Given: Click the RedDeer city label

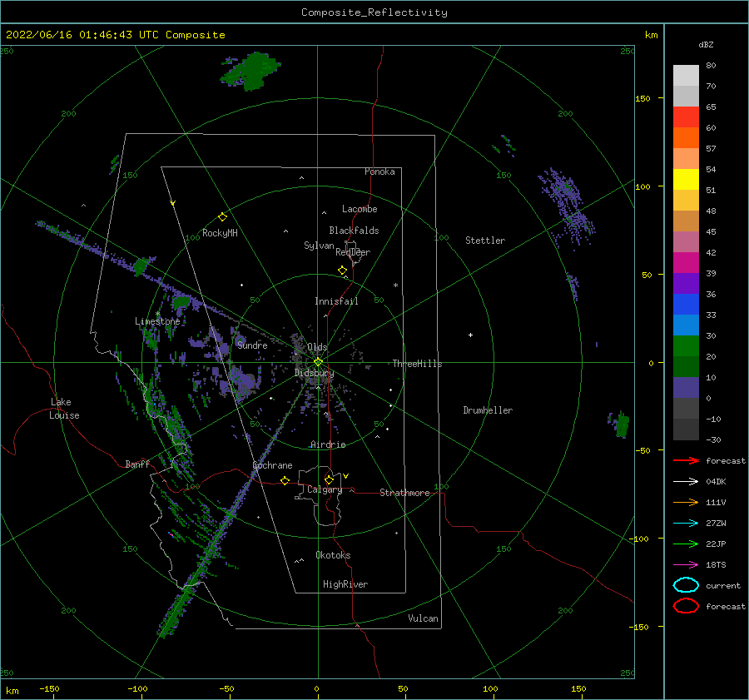Looking at the screenshot, I should (353, 252).
